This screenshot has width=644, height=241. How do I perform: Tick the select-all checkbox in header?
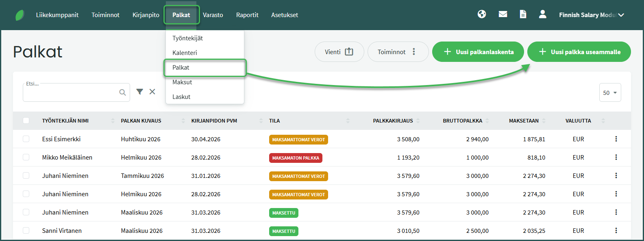pos(26,120)
